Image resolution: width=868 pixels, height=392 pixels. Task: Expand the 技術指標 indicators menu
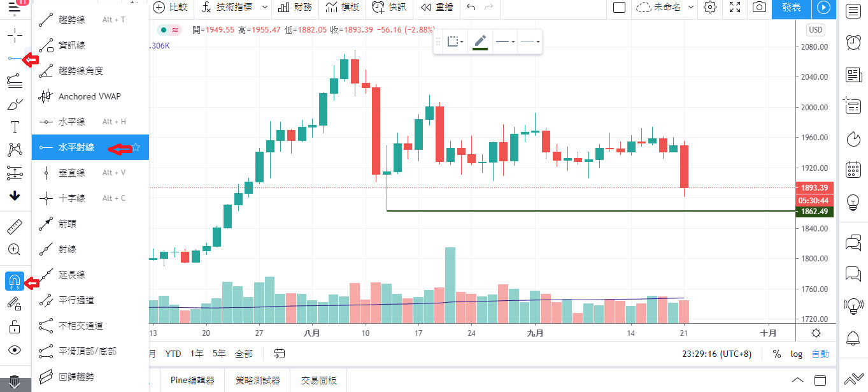point(227,8)
